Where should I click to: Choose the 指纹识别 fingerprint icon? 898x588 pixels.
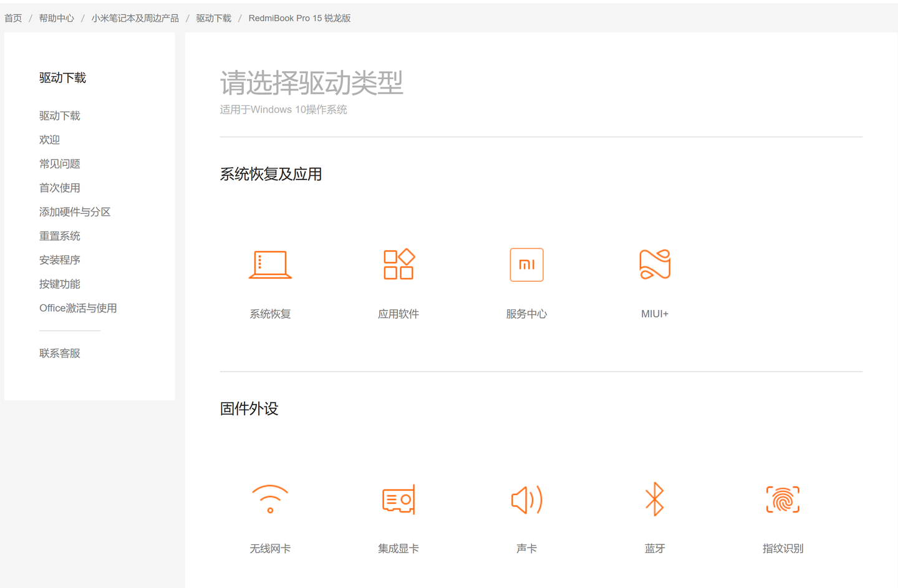coord(783,499)
